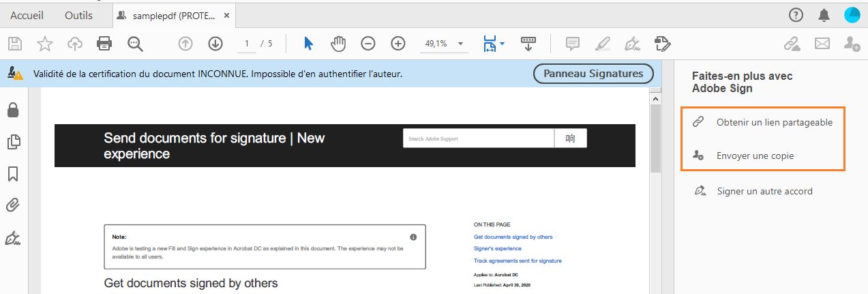This screenshot has height=294, width=868.
Task: Open the Track agreements sent for signature link
Action: click(518, 261)
